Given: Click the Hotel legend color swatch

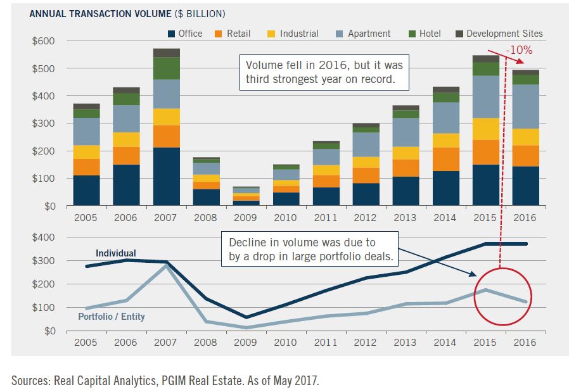Looking at the screenshot, I should coord(412,34).
